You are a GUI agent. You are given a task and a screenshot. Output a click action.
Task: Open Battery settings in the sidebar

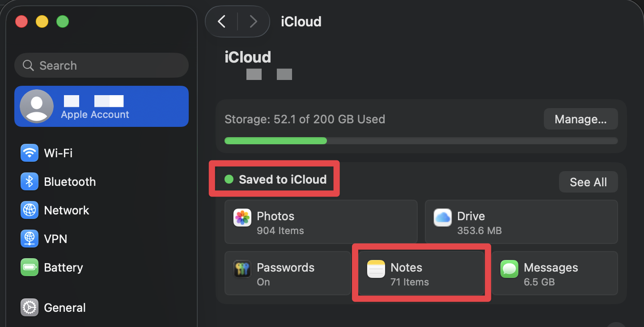tap(63, 268)
